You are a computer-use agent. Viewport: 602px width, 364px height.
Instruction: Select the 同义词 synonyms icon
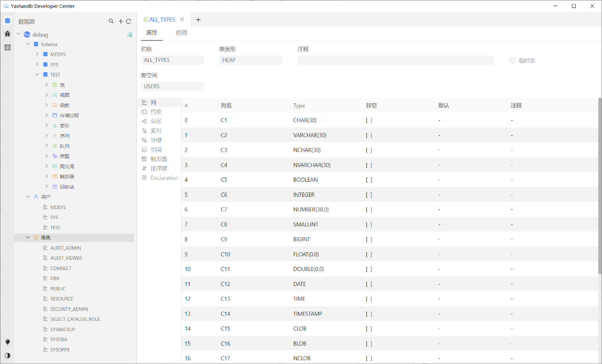click(55, 166)
